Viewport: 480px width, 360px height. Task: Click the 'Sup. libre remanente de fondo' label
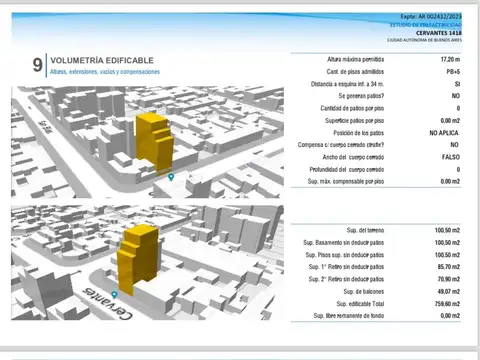(349, 315)
